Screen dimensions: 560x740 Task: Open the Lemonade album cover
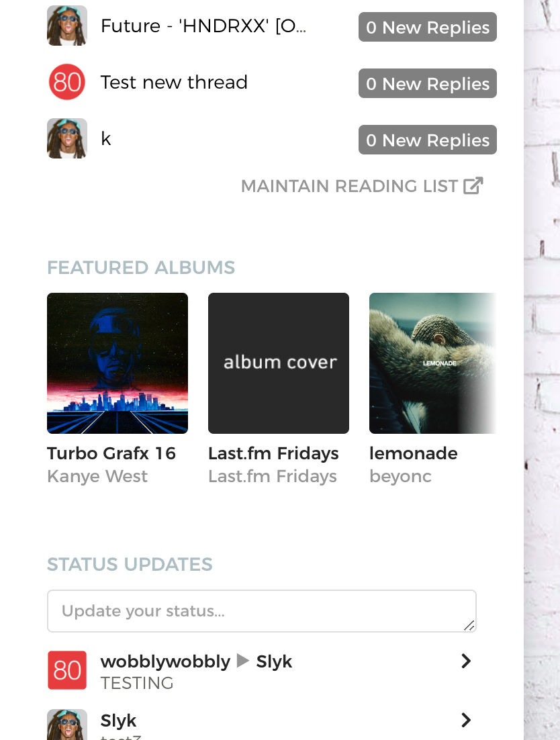tap(432, 363)
